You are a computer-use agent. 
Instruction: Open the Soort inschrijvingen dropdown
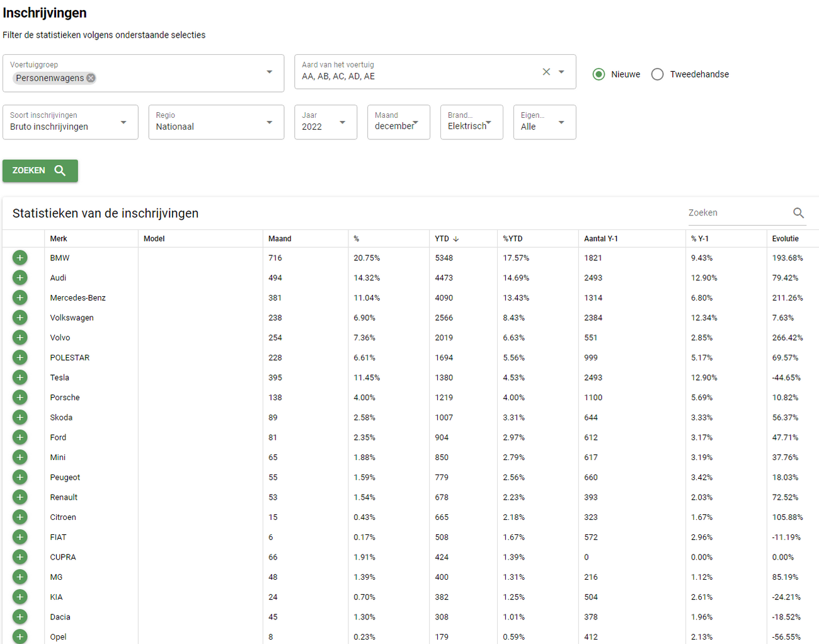71,122
